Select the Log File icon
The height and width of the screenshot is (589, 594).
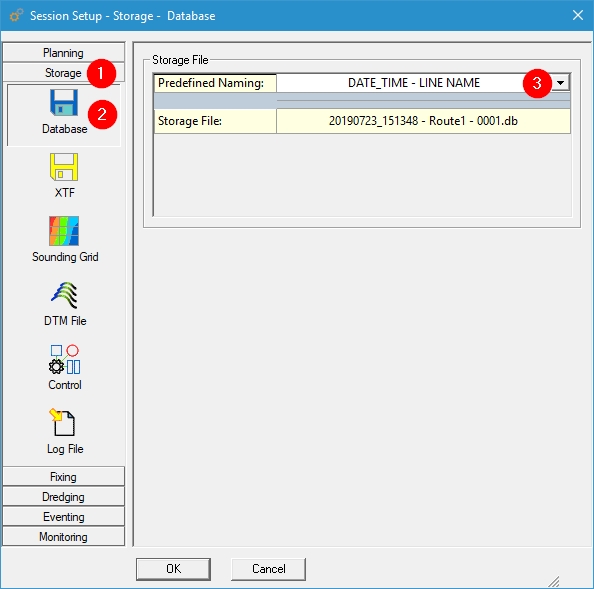coord(63,422)
